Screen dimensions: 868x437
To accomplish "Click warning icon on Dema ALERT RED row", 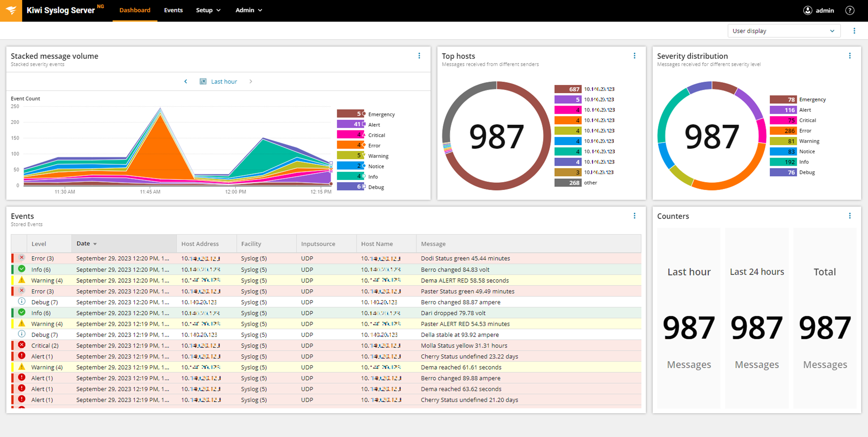I will pyautogui.click(x=22, y=280).
